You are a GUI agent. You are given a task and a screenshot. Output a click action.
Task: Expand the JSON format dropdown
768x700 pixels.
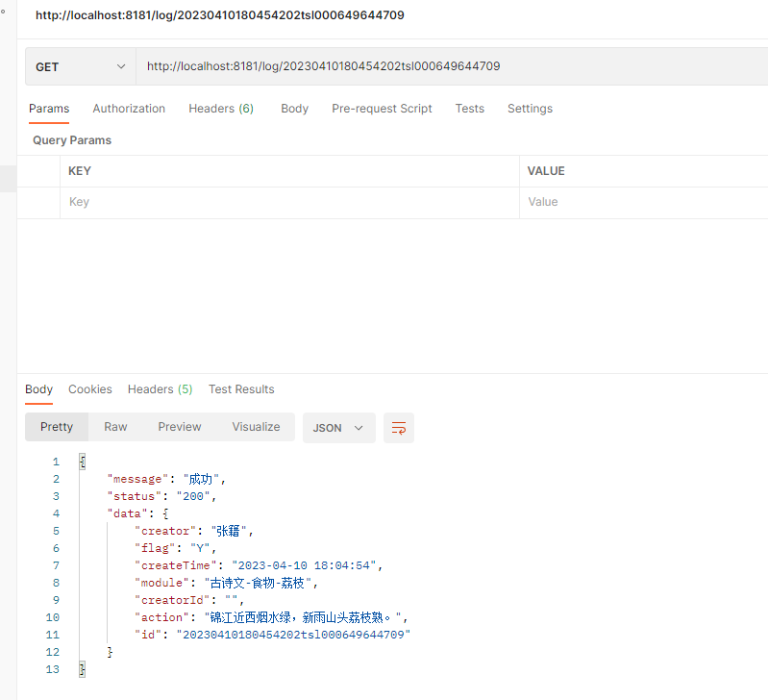pyautogui.click(x=338, y=428)
